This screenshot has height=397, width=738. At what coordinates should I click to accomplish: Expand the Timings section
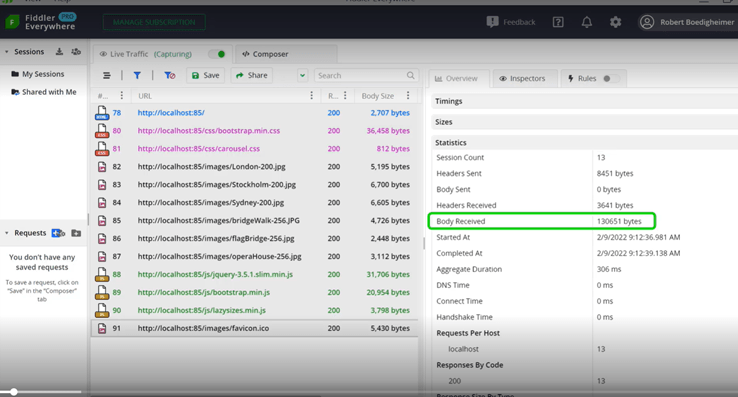pos(585,101)
